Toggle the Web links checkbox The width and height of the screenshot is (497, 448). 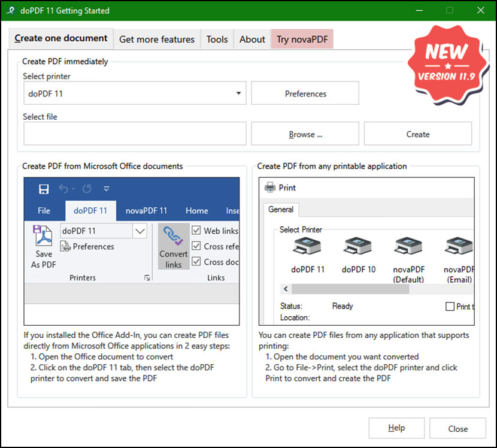tap(196, 230)
